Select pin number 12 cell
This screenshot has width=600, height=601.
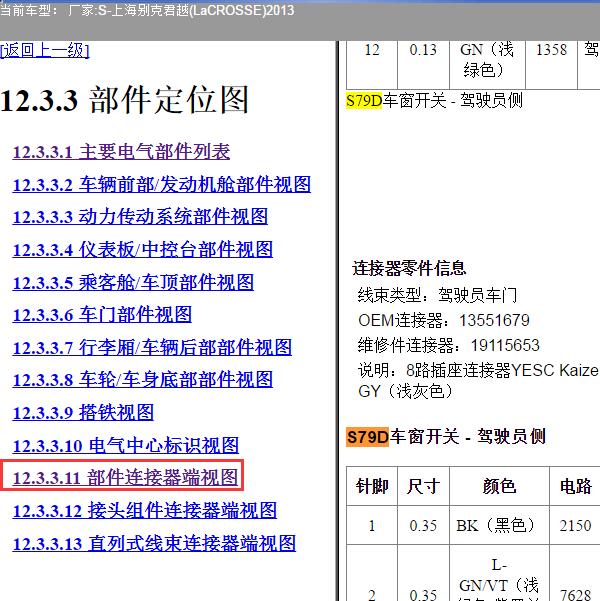[372, 64]
